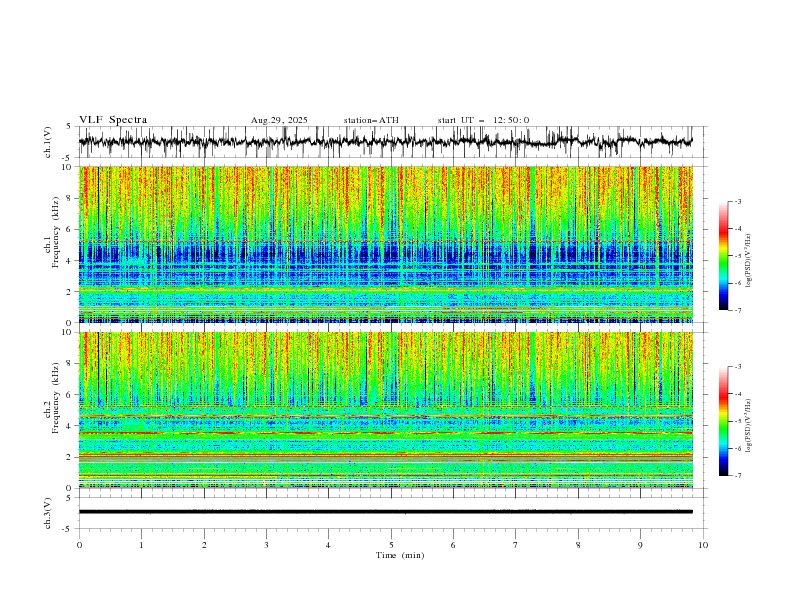Screen dimensions: 792x612
Task: Select the "start UT = 12:50:0" text
Action: (483, 120)
